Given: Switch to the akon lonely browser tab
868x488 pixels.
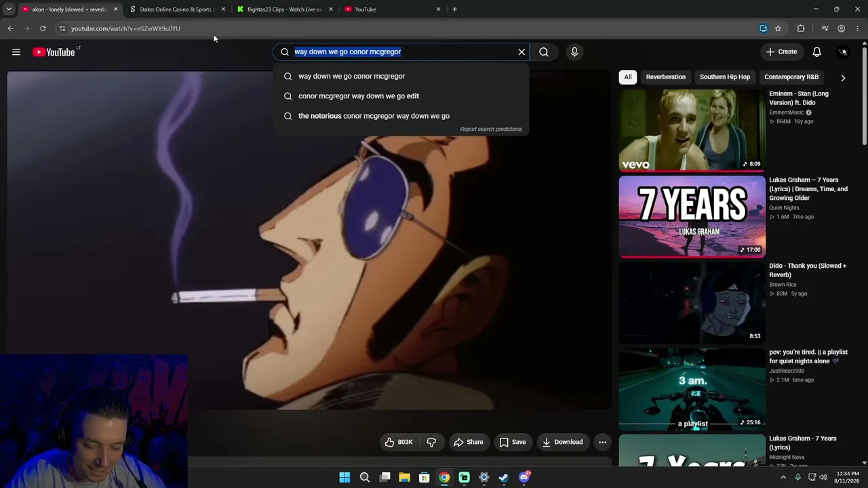Looking at the screenshot, I should [69, 9].
